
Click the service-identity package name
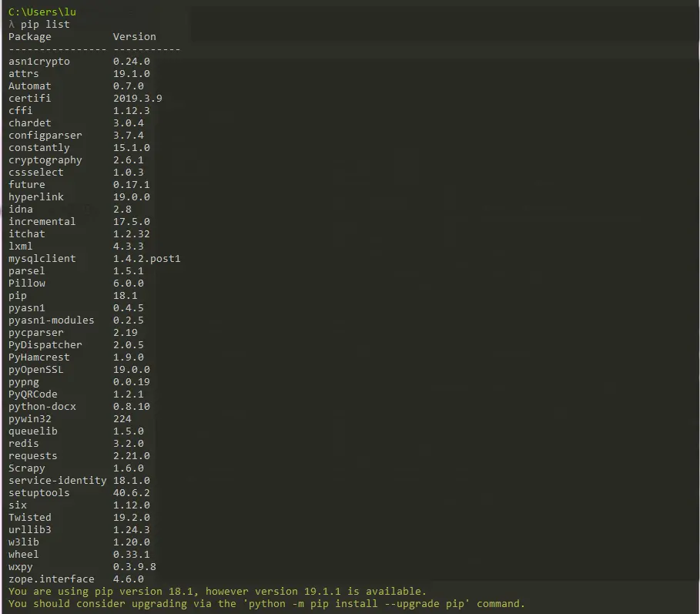pyautogui.click(x=58, y=481)
